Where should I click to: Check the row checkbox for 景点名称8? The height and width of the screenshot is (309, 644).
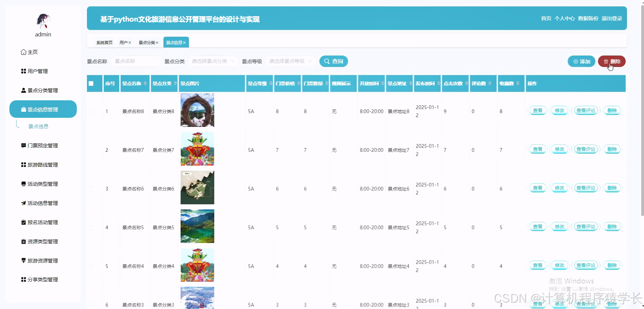pyautogui.click(x=91, y=111)
